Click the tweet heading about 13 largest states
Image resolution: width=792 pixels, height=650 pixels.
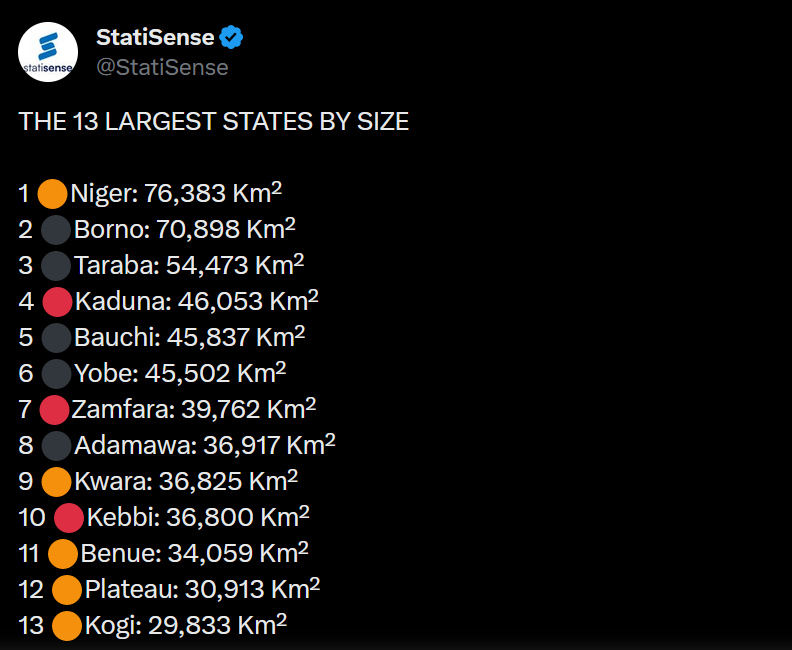click(x=214, y=122)
